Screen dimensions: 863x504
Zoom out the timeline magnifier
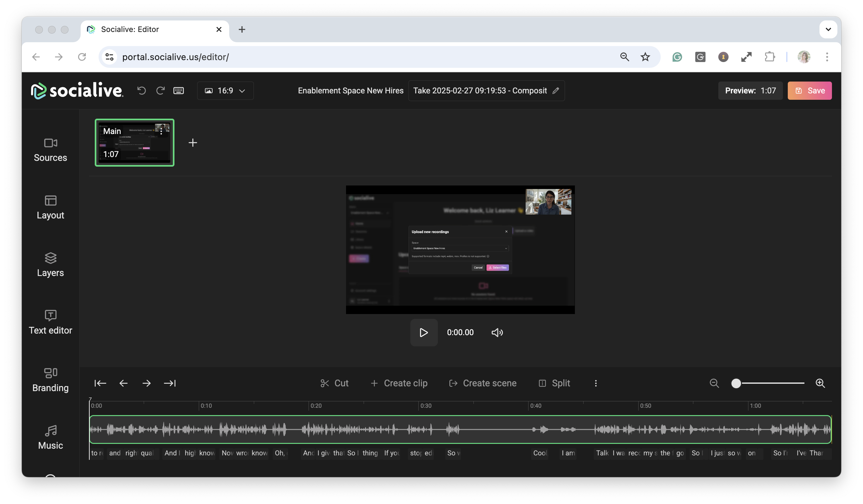tap(714, 383)
